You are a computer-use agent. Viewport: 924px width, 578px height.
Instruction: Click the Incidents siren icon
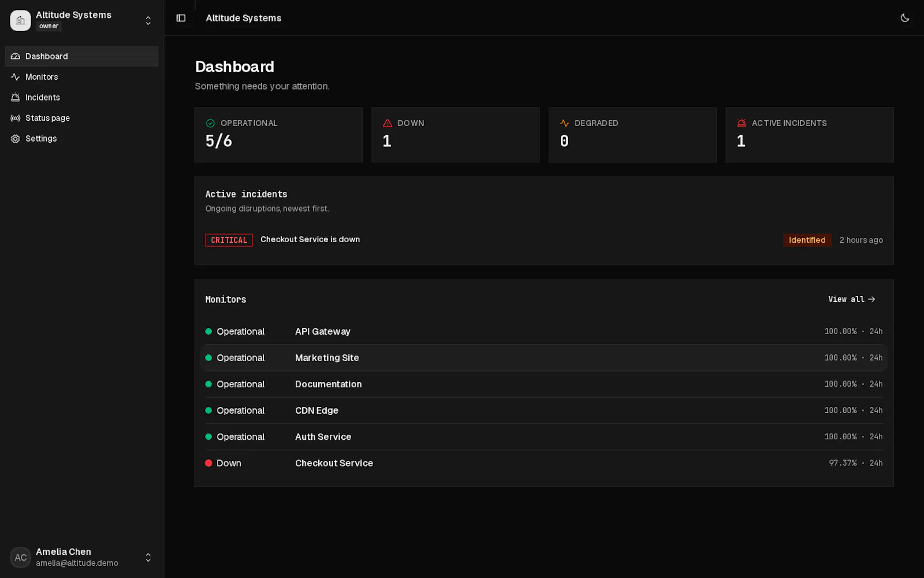(x=16, y=97)
